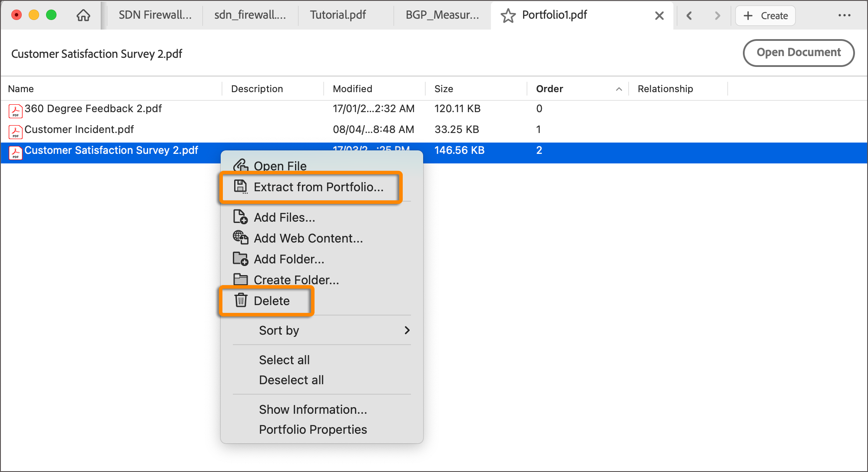Click the Home icon in the toolbar

coord(83,15)
